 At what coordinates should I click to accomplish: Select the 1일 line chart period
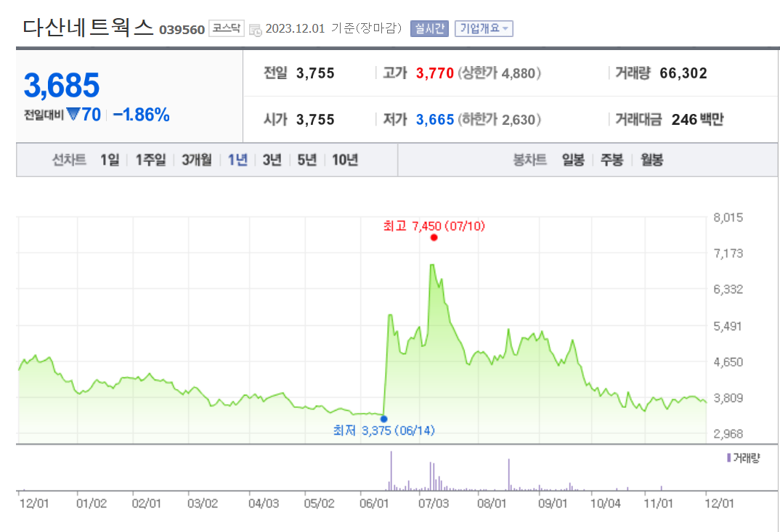[110, 160]
